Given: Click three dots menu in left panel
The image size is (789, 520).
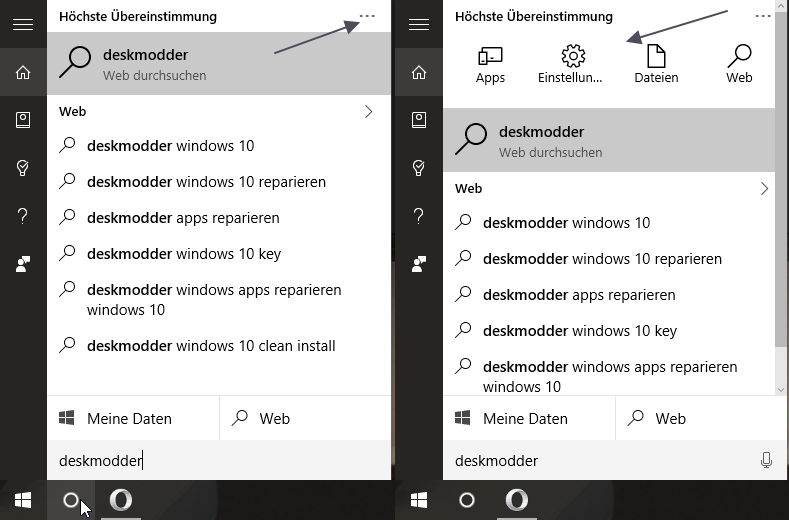Looking at the screenshot, I should tap(367, 16).
